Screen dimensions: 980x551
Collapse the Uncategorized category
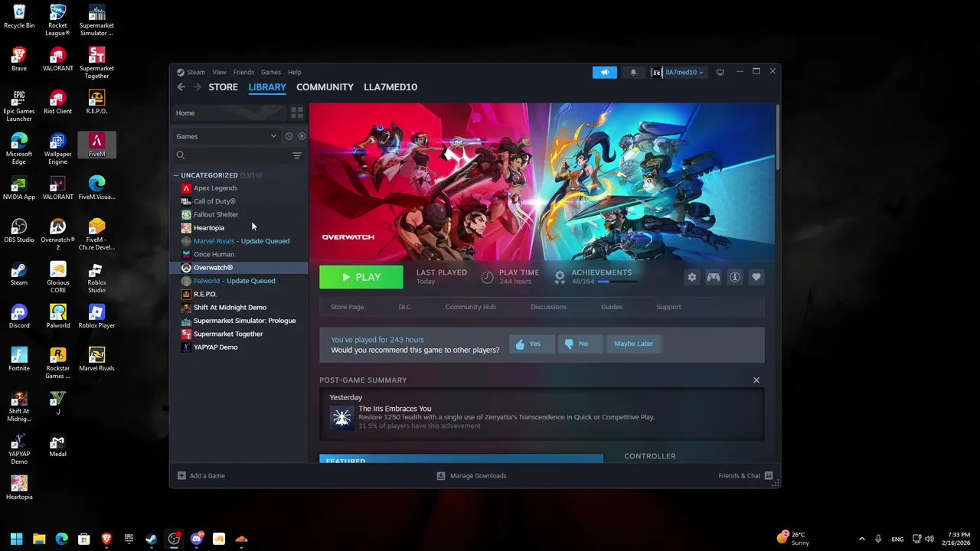pyautogui.click(x=176, y=175)
